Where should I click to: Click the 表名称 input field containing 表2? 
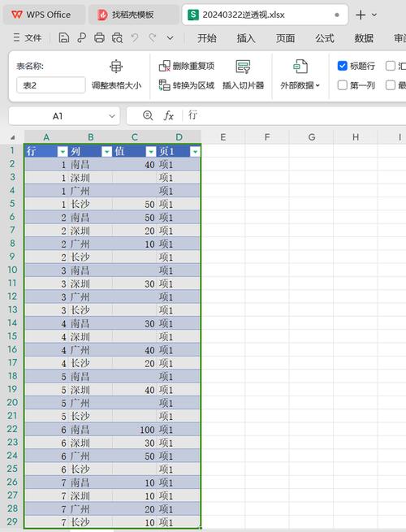(51, 85)
